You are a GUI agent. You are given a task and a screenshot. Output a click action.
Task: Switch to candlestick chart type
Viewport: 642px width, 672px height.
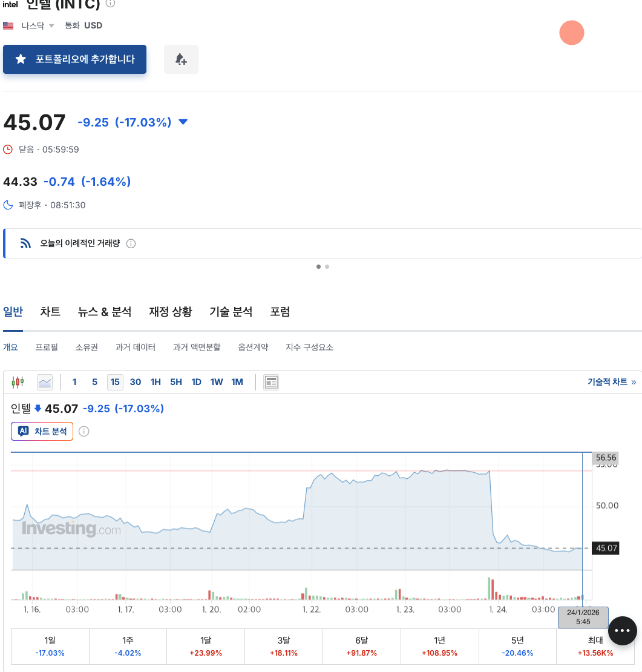(x=18, y=382)
